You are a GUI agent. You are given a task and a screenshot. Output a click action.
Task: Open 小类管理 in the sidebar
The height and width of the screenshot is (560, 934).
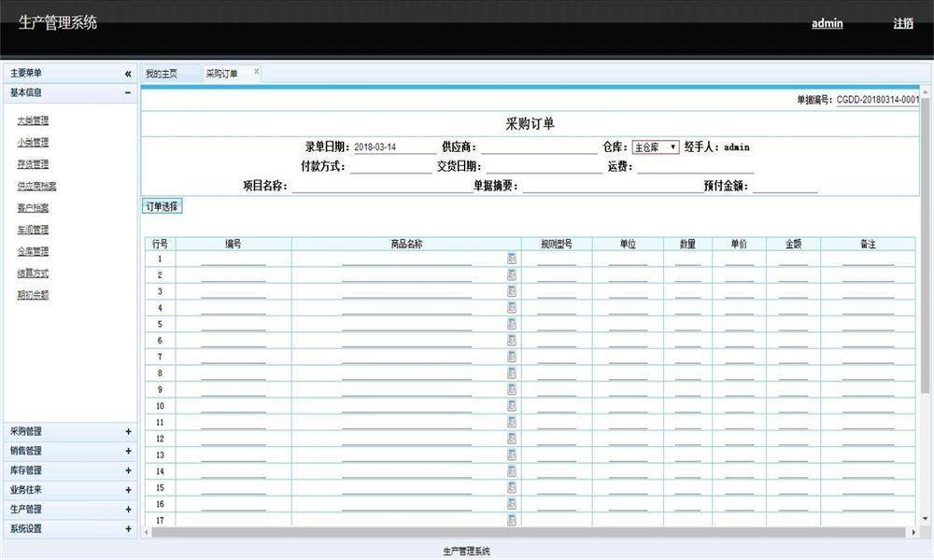point(33,142)
